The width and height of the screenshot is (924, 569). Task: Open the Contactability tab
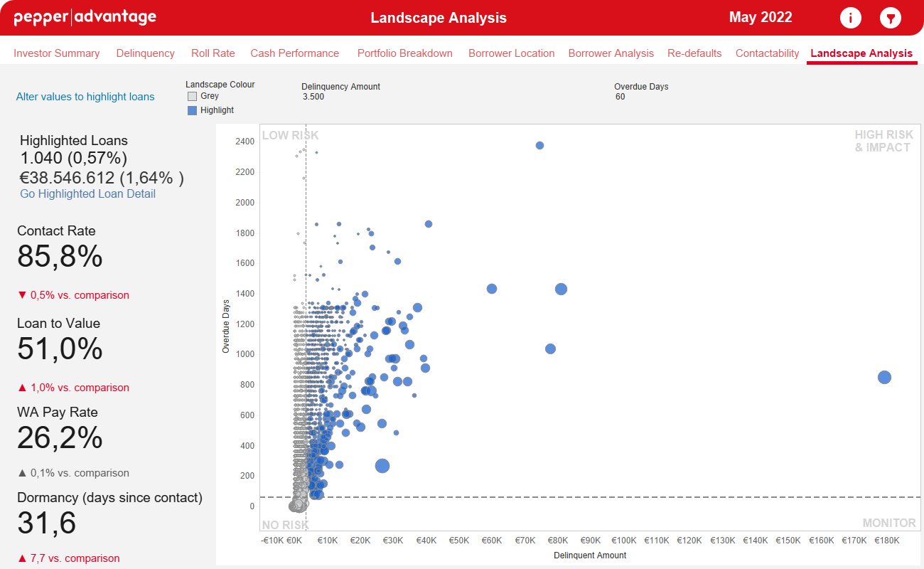pyautogui.click(x=768, y=53)
